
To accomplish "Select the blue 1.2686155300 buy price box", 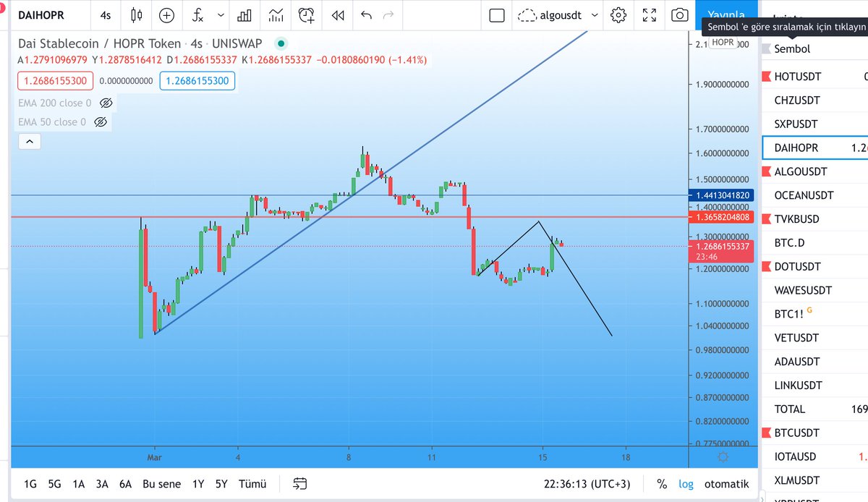I will (x=197, y=81).
